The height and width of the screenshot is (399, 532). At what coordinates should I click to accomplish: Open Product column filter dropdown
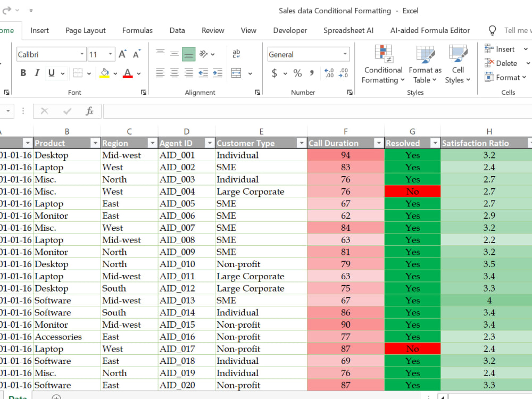point(95,143)
